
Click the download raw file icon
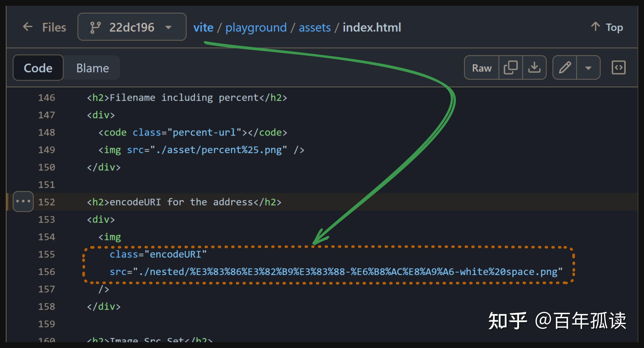tap(534, 68)
